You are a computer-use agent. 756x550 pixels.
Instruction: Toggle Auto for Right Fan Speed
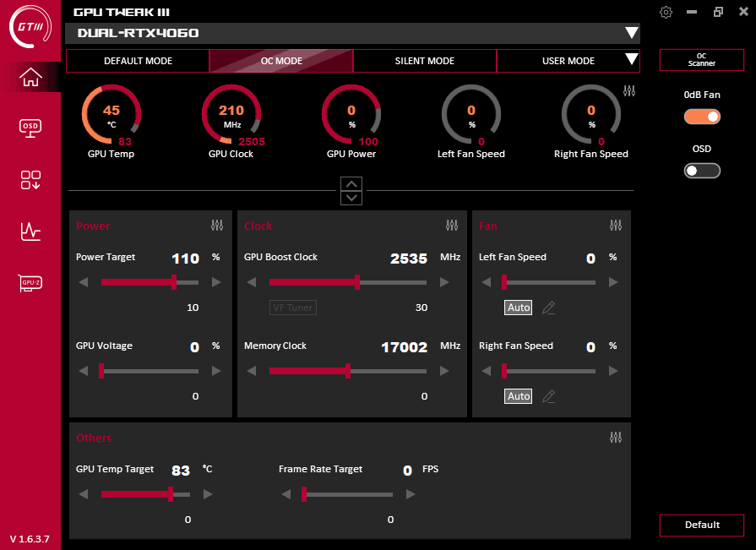519,396
